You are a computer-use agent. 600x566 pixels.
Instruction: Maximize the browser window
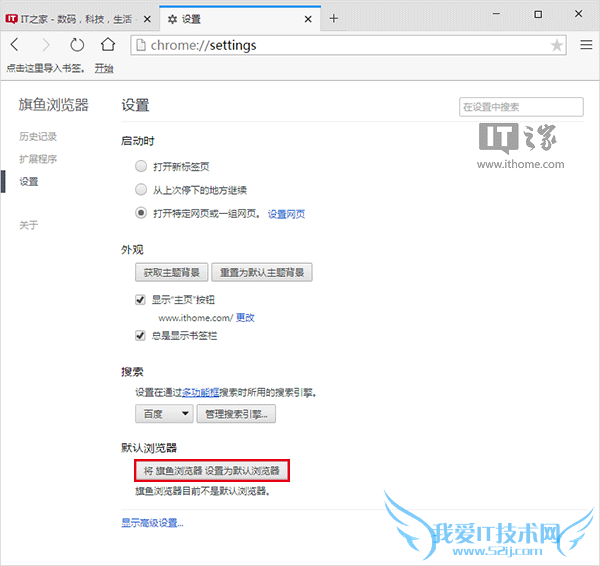(538, 14)
